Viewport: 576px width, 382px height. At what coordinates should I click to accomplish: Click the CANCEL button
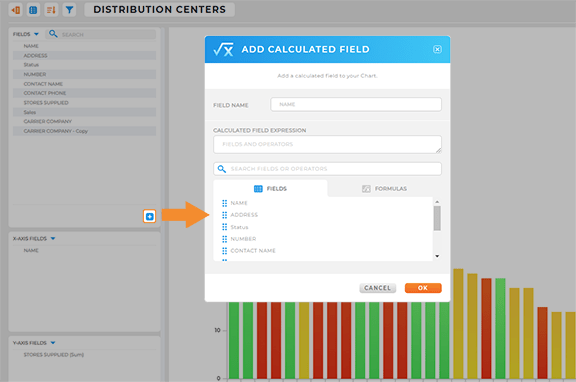378,288
